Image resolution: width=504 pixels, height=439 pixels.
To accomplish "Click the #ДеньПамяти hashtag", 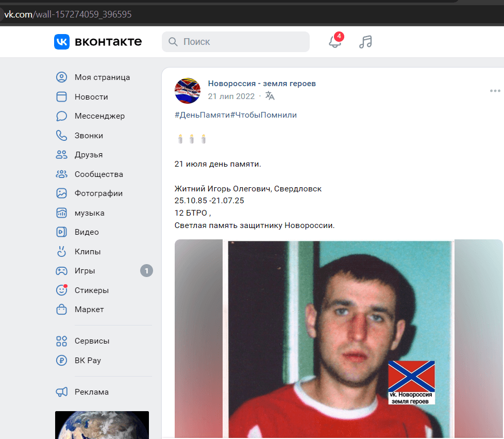I will [x=202, y=115].
